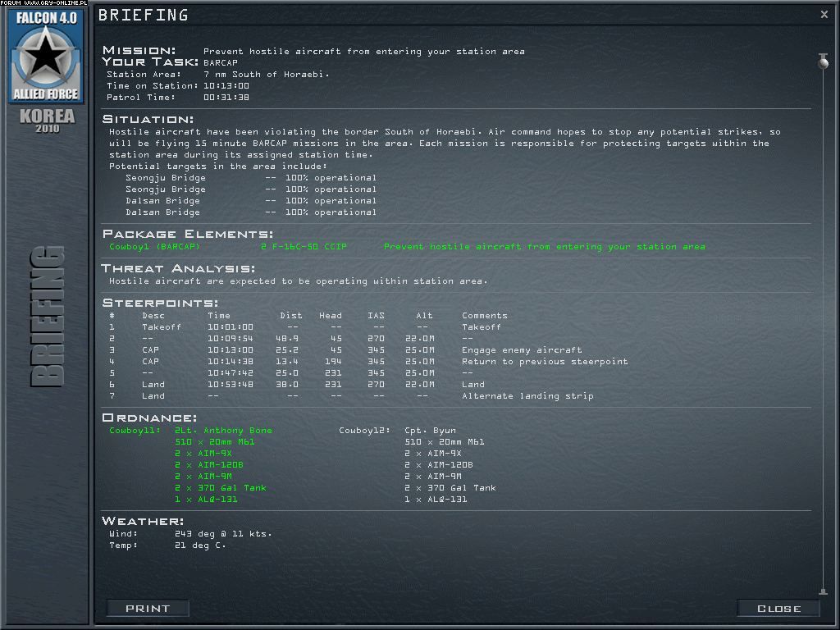Select the Cowboy1 (BARCAP) package element

[153, 247]
